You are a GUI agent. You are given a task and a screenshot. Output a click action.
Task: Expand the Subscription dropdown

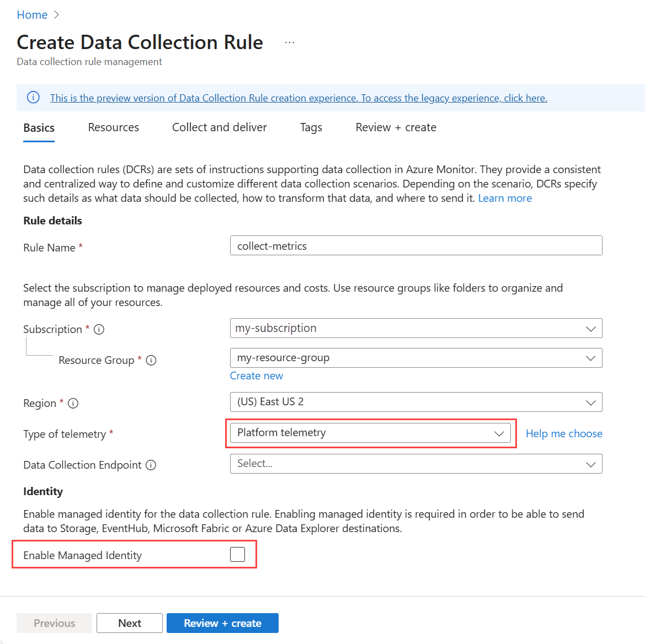coord(415,329)
